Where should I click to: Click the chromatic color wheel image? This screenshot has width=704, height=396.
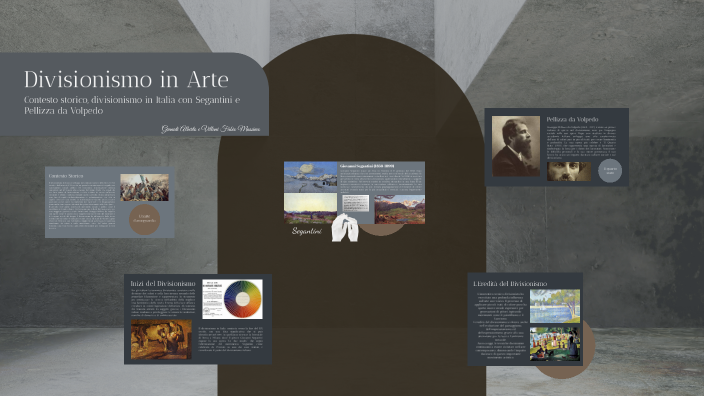click(242, 299)
